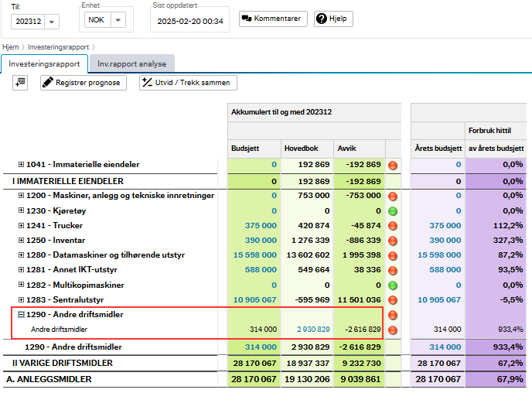Click A. ANLEGGSMIDLER total row label
The image size is (532, 393).
pyautogui.click(x=49, y=379)
